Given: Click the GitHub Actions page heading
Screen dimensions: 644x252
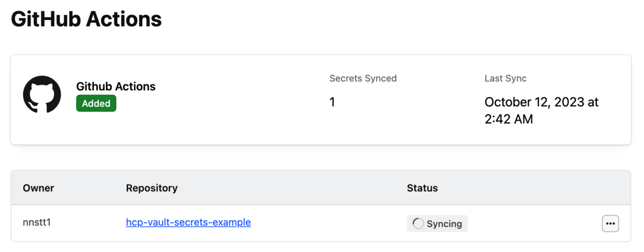Looking at the screenshot, I should coord(86,19).
